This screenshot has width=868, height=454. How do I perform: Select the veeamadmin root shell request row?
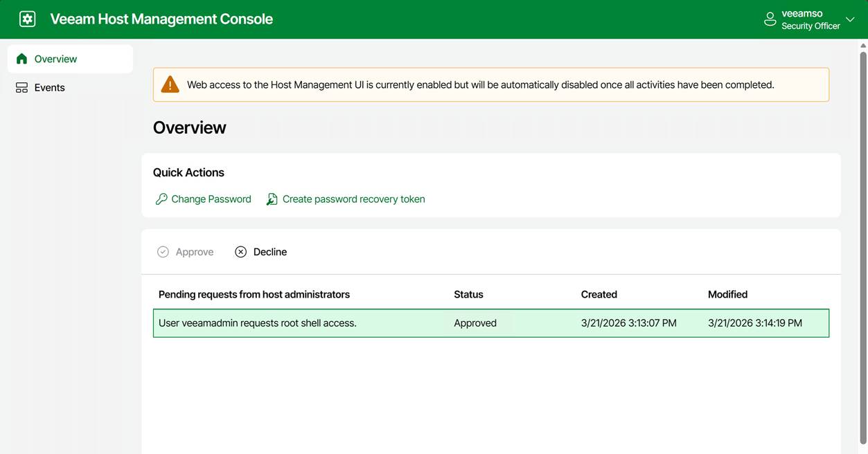pos(298,323)
